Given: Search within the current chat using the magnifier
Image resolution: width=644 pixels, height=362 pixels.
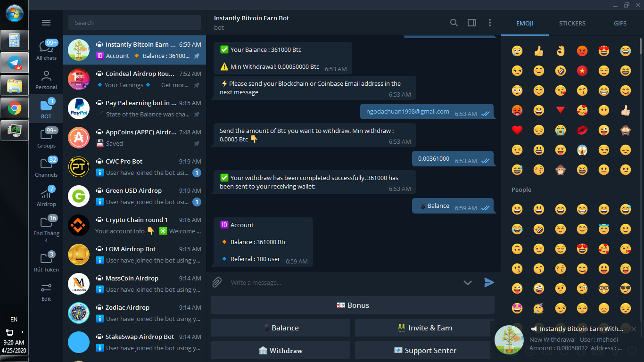Looking at the screenshot, I should point(454,23).
